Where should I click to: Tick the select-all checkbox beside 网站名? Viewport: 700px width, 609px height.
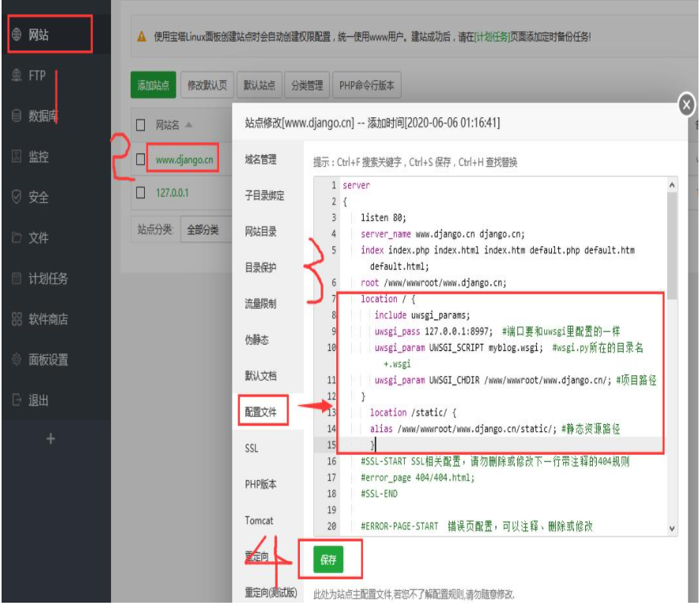140,125
